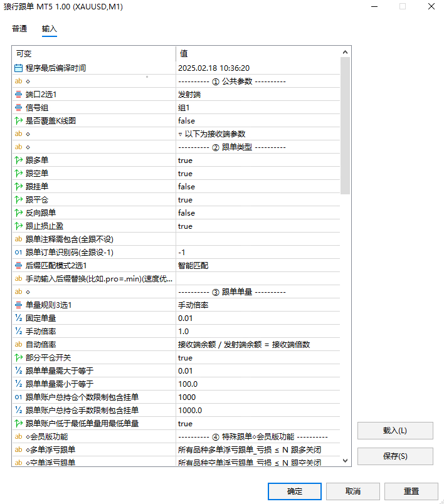Edit the 总持仓手数限制 value 1000.0
Screen dimensions: 444x504
point(258,411)
